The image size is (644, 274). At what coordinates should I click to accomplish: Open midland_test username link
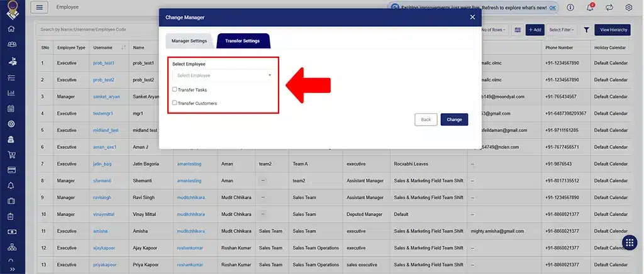106,131
